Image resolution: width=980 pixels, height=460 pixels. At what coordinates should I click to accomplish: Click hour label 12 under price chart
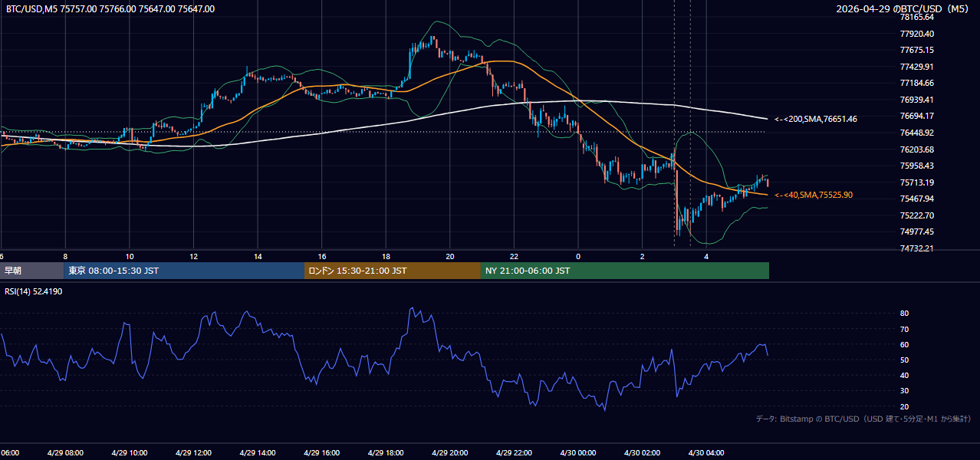pyautogui.click(x=193, y=256)
